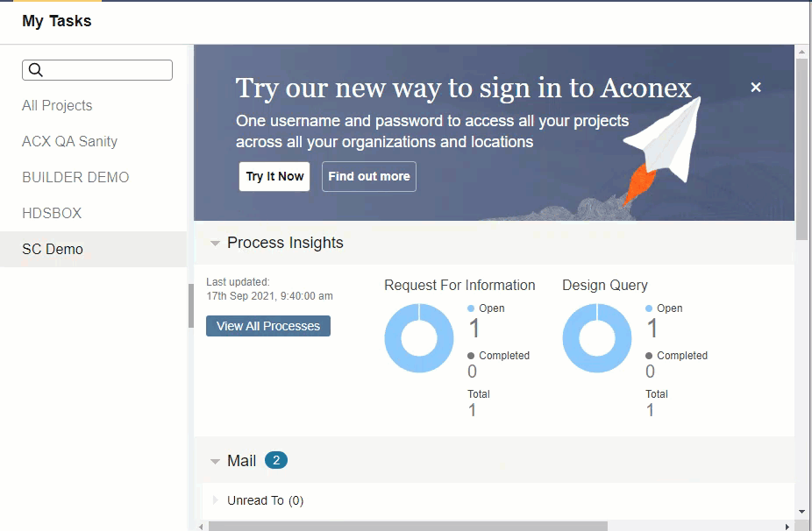Click the paper airplane rocket illustration
The height and width of the screenshot is (531, 812).
pos(663,148)
